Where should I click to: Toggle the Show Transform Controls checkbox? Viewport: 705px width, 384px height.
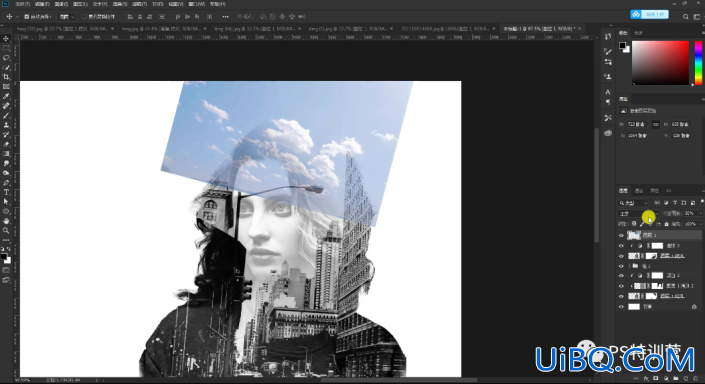84,17
